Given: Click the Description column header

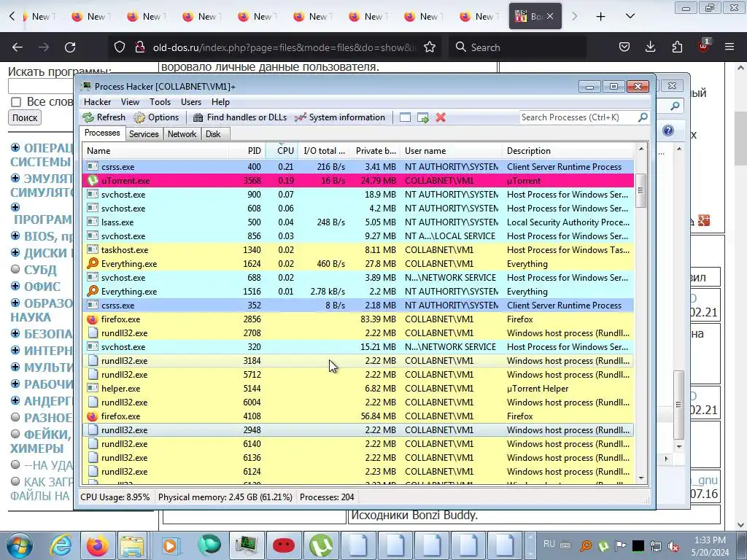Looking at the screenshot, I should click(x=568, y=150).
